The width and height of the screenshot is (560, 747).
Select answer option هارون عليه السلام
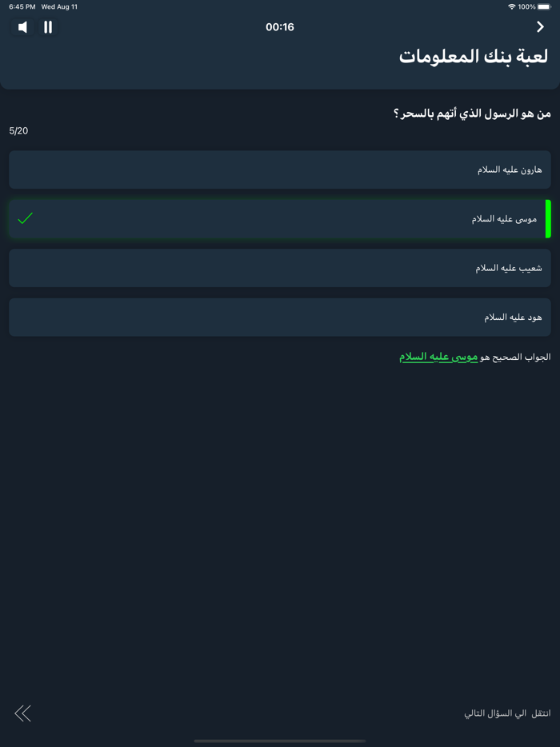pyautogui.click(x=280, y=170)
